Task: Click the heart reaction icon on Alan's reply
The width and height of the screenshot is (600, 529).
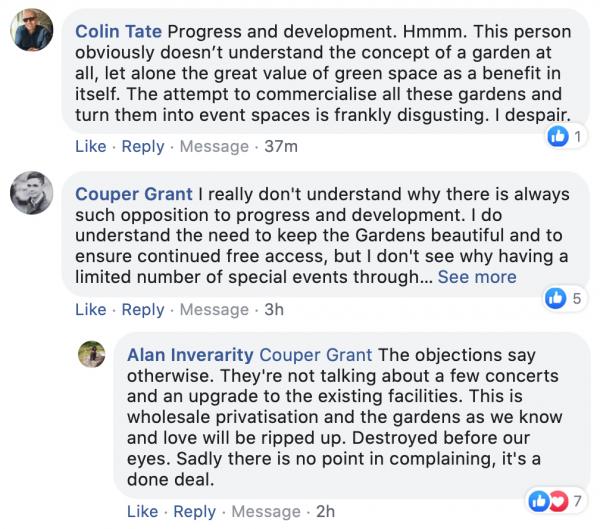Action: click(x=559, y=501)
